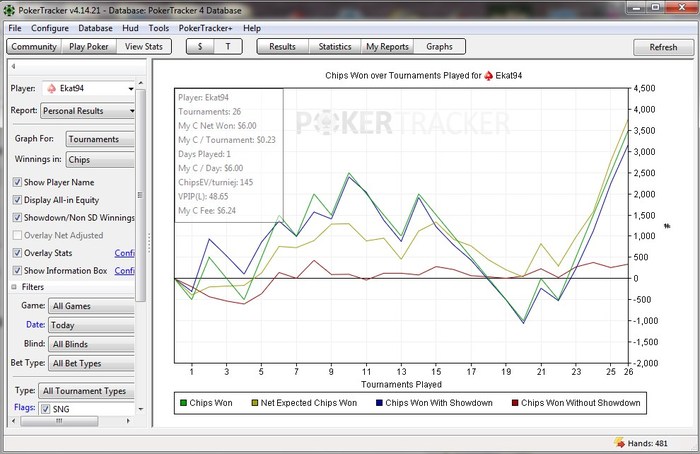Click the left panel horizontal scrollbar thumb
Viewport: 700px width, 454px height.
pos(59,421)
